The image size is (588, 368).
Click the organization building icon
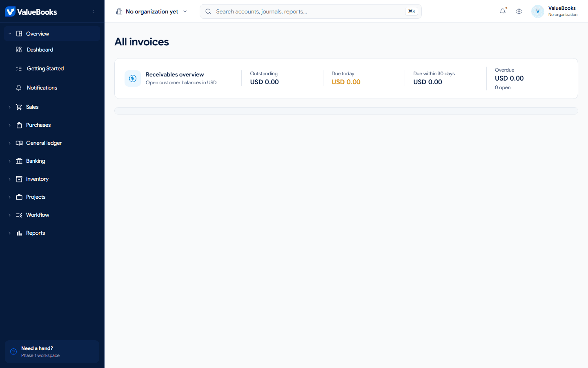[119, 11]
